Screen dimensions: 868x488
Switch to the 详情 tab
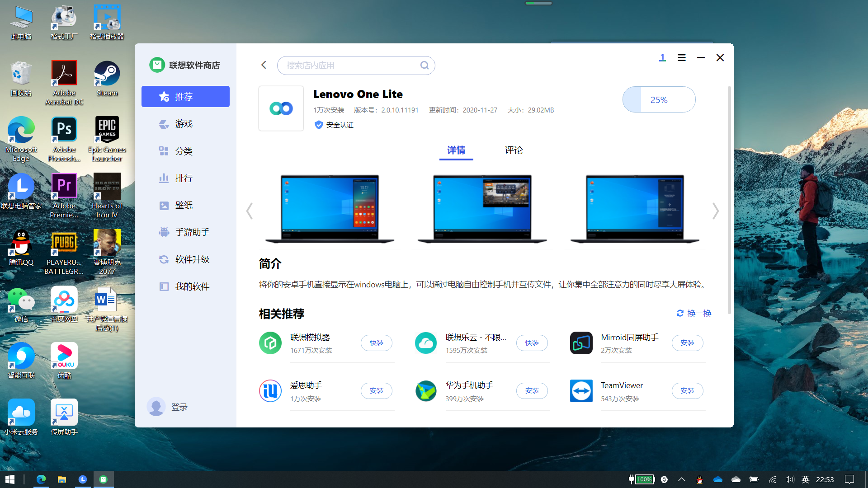click(x=456, y=150)
